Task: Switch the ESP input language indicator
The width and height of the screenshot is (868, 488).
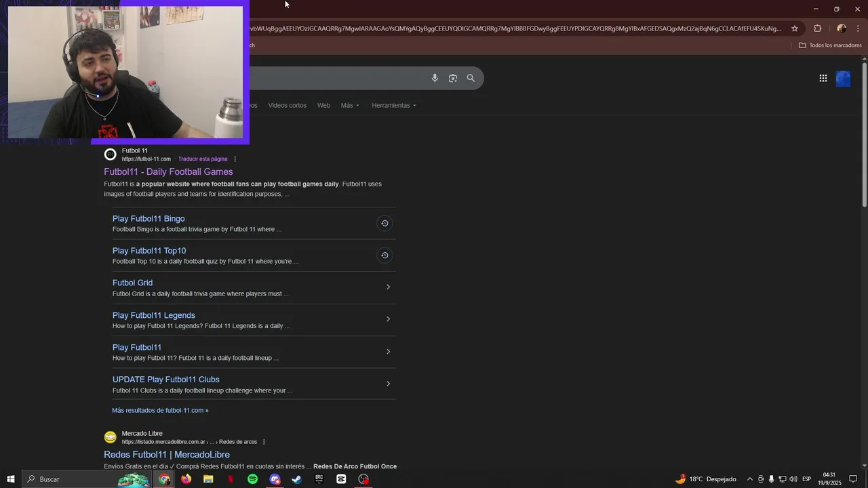Action: pos(806,479)
